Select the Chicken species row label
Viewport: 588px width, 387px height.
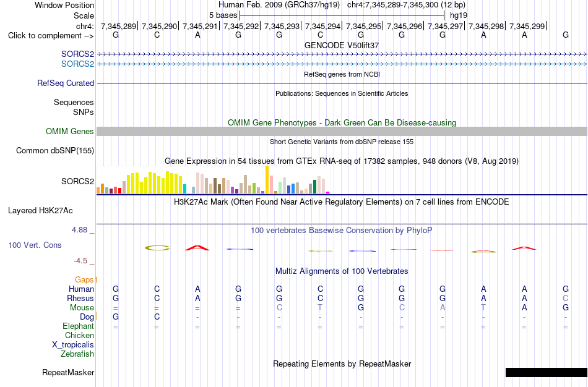(x=79, y=335)
